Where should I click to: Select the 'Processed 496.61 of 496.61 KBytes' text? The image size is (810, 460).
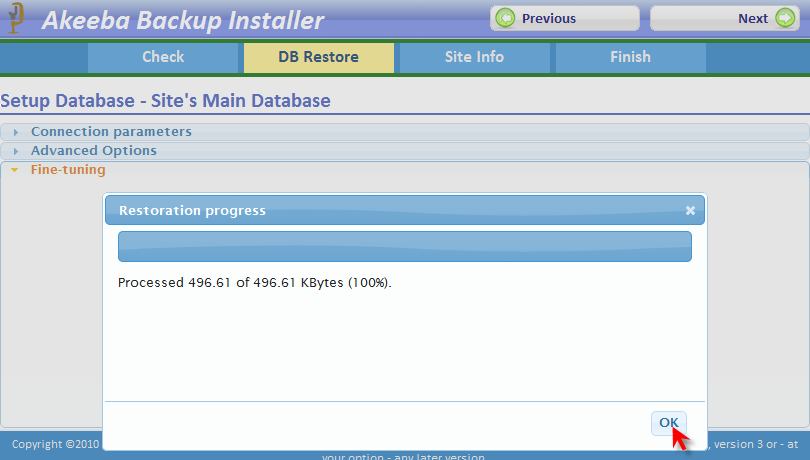[x=255, y=283]
